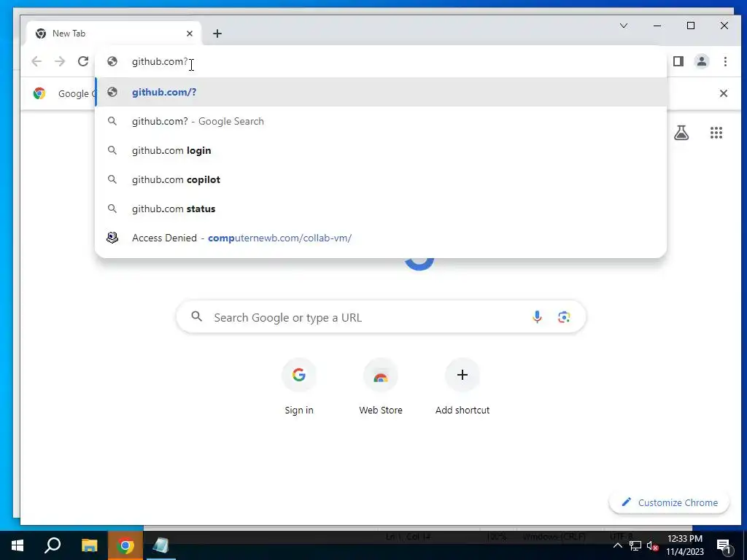Close the New Tab tab

190,34
